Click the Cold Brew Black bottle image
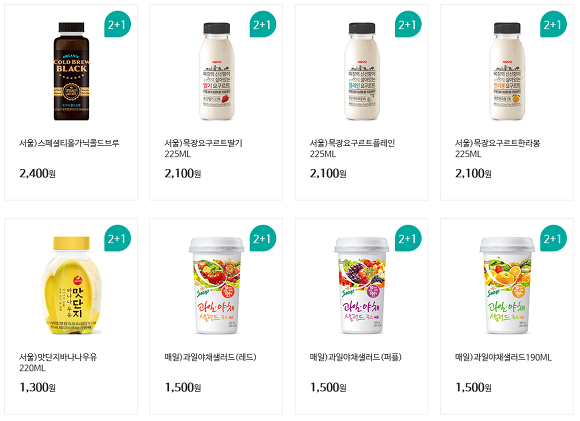Screen dimensions: 580x421 (71, 71)
